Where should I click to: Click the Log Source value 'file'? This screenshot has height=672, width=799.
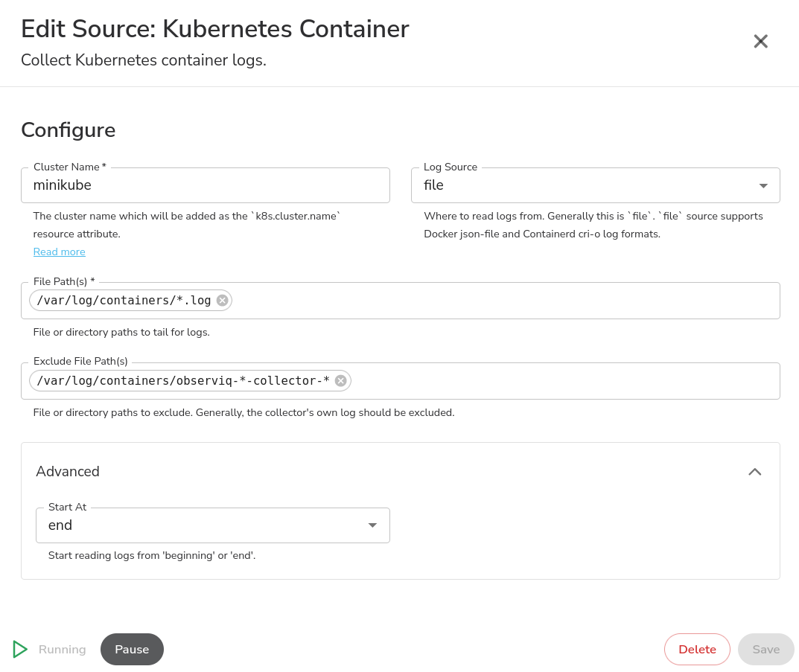tap(434, 185)
